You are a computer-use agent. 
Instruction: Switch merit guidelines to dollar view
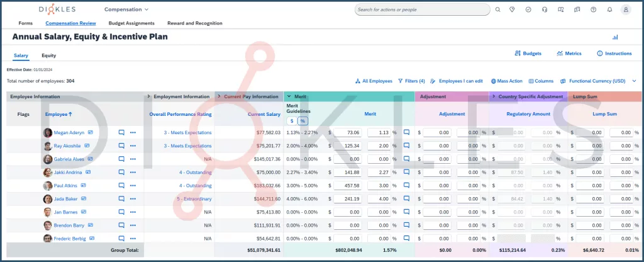click(291, 121)
